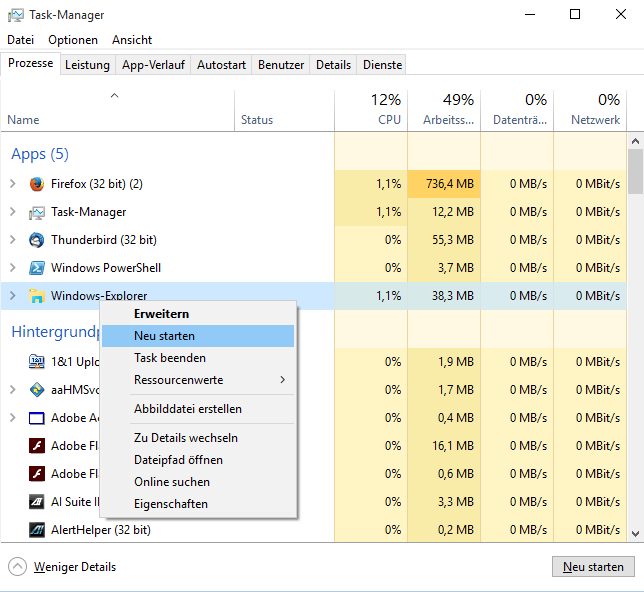644x592 pixels.
Task: Click the Task-Manager process icon in list
Action: tap(37, 212)
